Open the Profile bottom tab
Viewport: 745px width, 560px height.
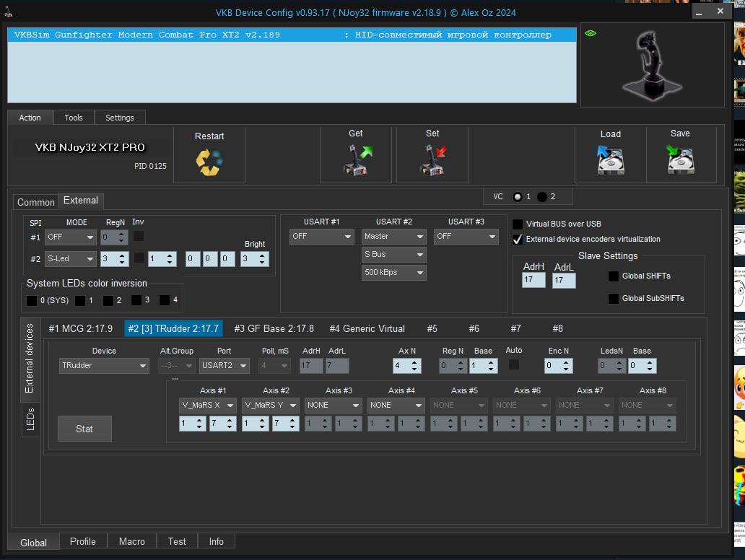pyautogui.click(x=83, y=541)
